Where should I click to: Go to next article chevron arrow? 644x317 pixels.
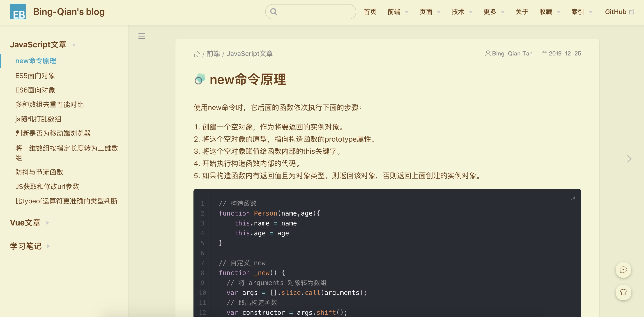click(629, 158)
